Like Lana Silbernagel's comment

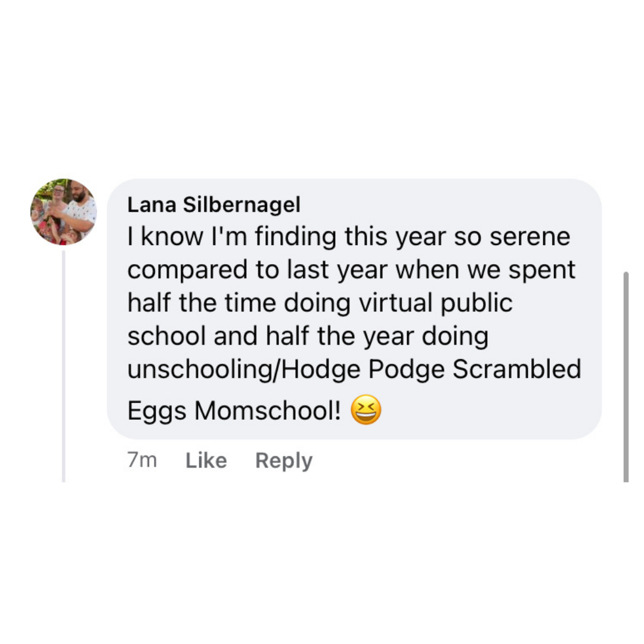[x=206, y=460]
